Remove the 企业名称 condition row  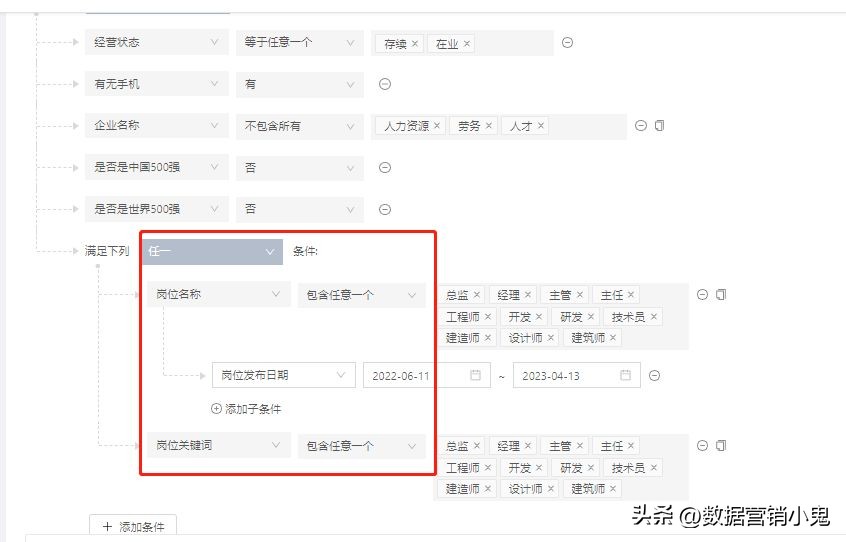(x=640, y=126)
